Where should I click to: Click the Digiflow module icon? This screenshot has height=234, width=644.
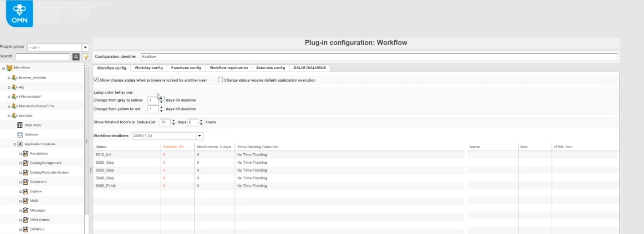point(26,191)
